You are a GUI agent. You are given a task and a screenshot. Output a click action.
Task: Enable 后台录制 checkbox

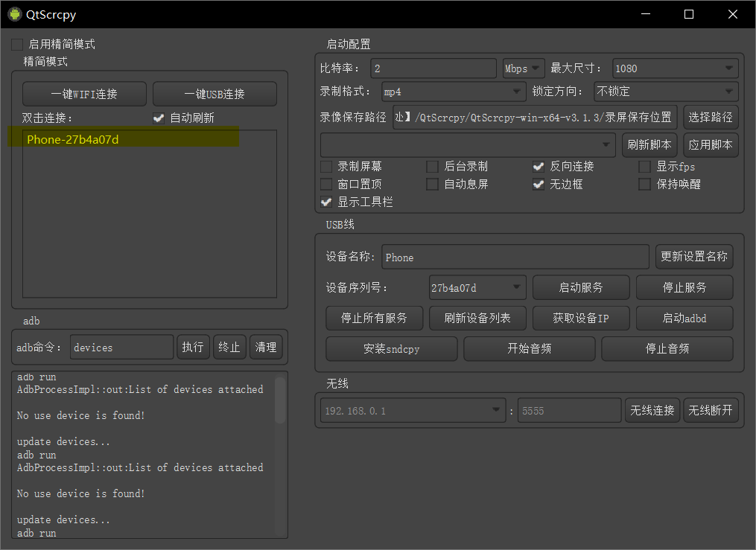click(x=433, y=167)
